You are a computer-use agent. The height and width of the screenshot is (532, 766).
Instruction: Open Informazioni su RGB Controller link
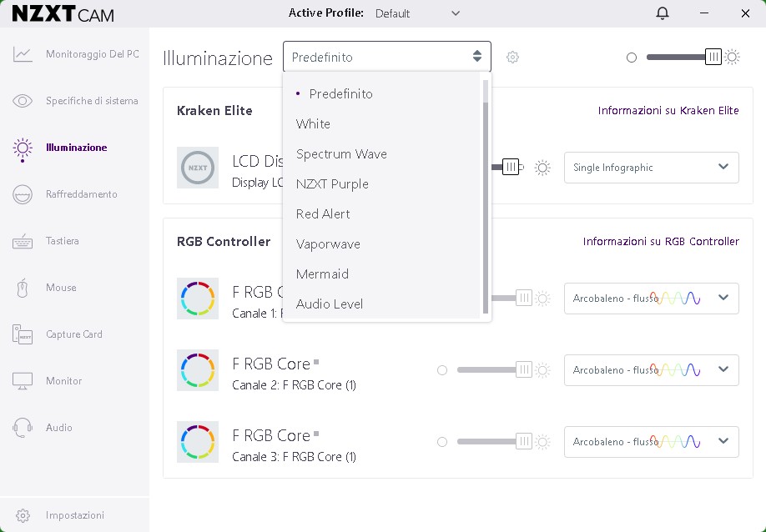coord(660,242)
